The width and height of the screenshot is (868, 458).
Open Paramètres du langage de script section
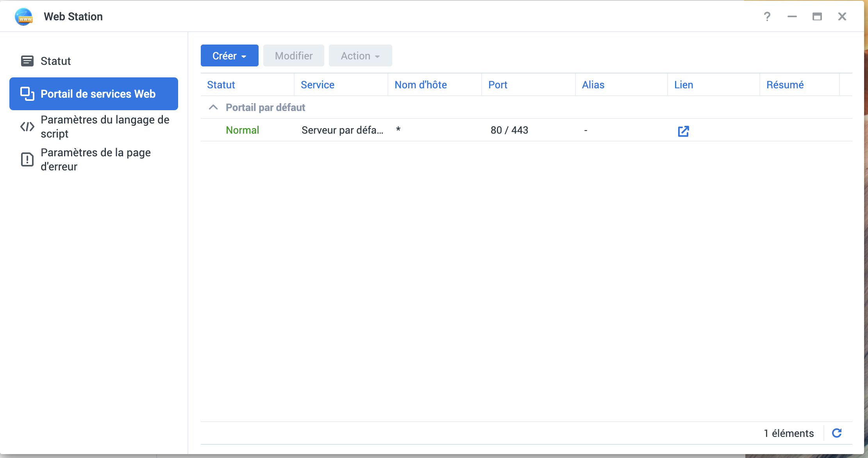pos(105,127)
